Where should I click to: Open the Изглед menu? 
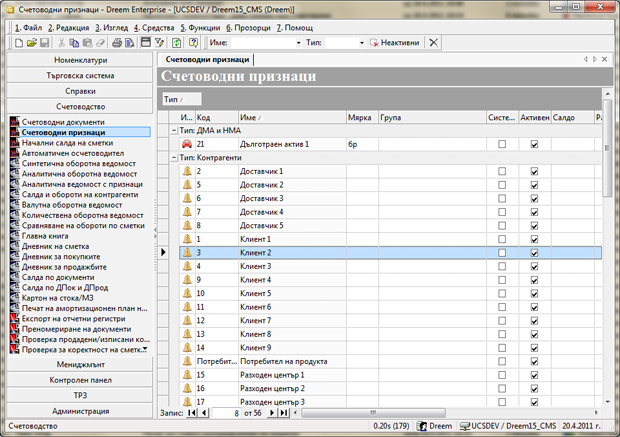[112, 28]
